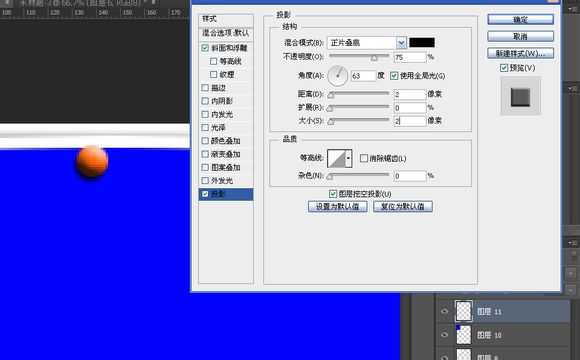Image resolution: width=580 pixels, height=360 pixels.
Task: Click 图层 10 layer thumbnail
Action: [464, 335]
